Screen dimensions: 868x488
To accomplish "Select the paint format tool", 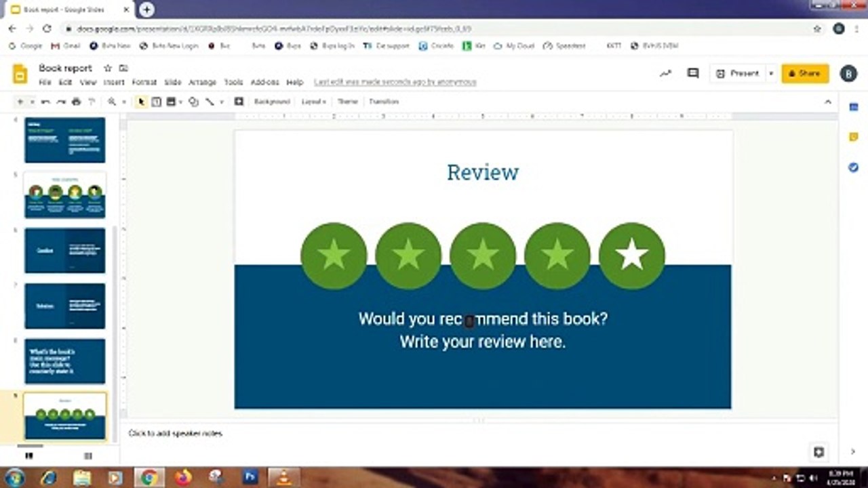I will tap(91, 102).
